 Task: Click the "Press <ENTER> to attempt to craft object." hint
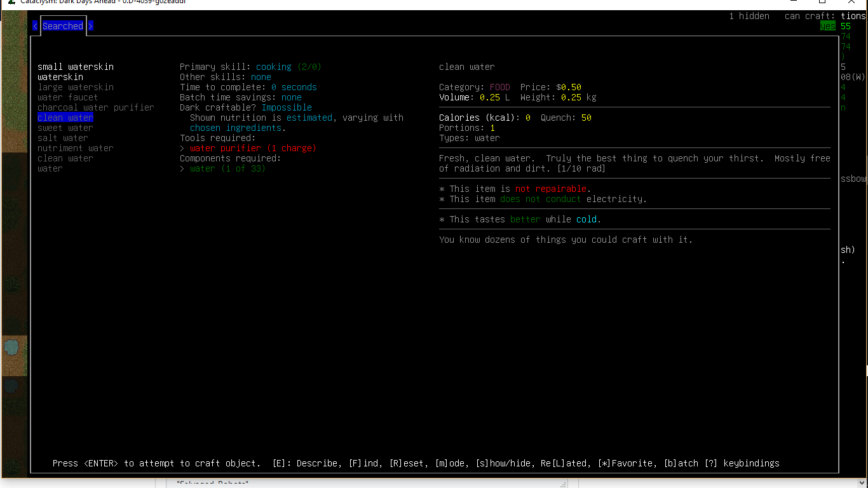pos(157,463)
